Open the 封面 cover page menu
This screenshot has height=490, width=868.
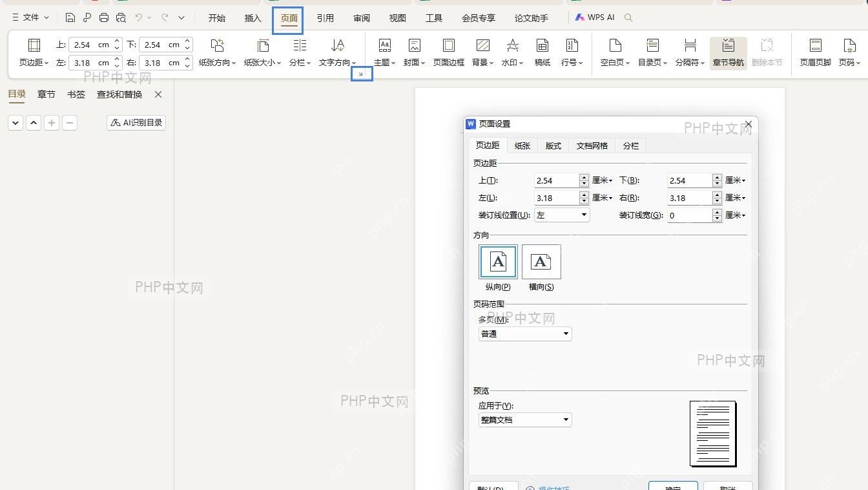click(x=414, y=53)
